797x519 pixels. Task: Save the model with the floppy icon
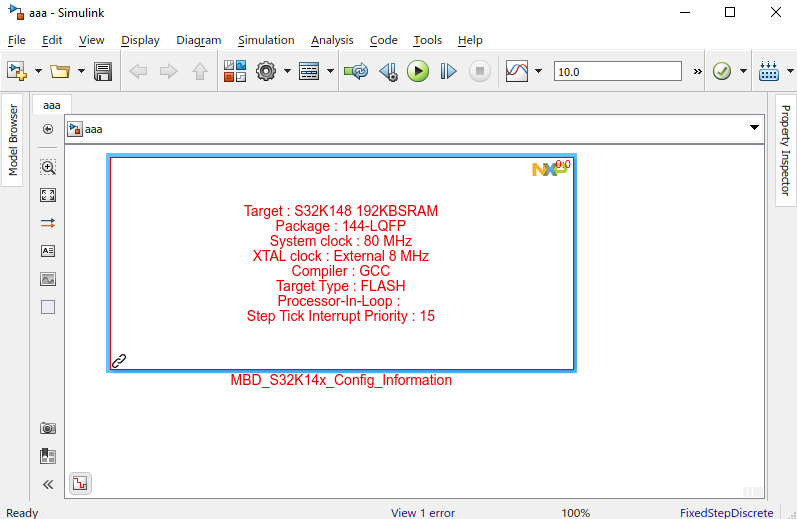103,71
